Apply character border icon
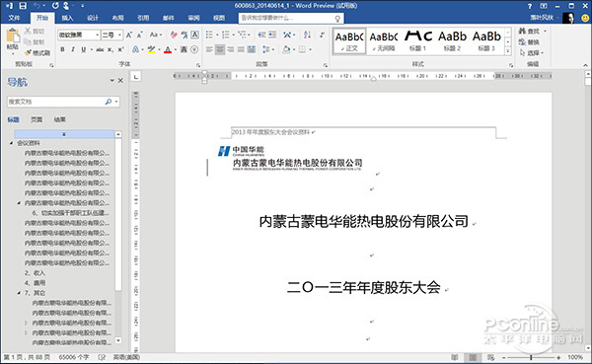This screenshot has height=364, width=592. [x=194, y=35]
